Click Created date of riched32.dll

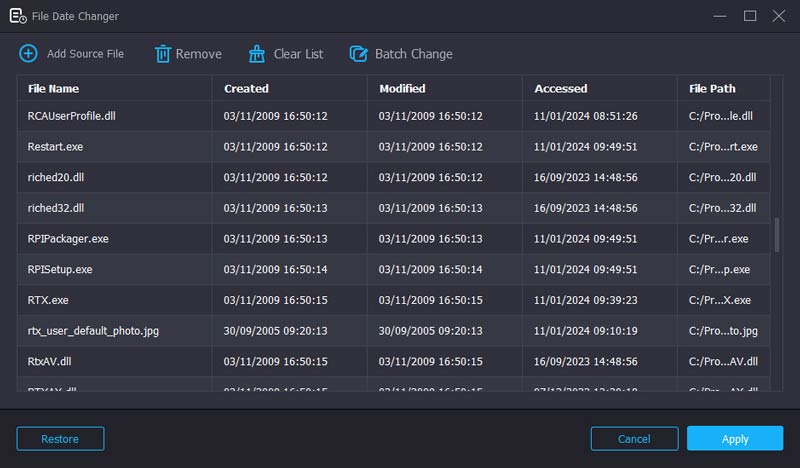tap(276, 208)
